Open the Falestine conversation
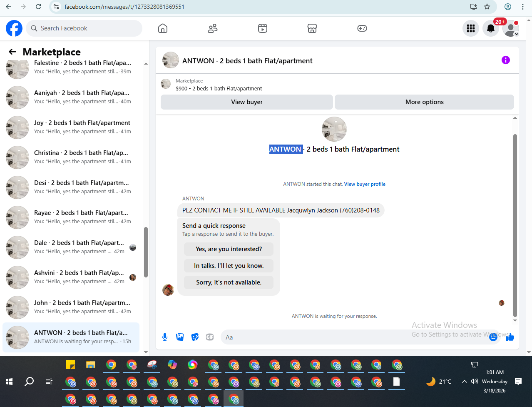532x407 pixels. click(71, 67)
